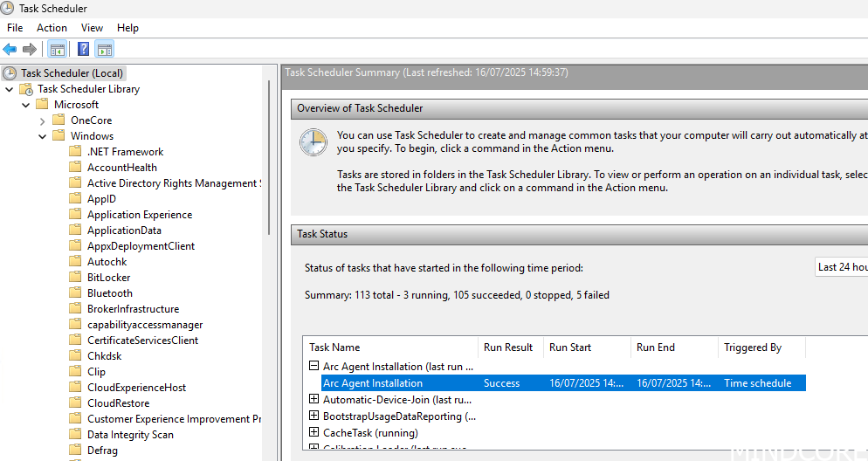This screenshot has height=461, width=868.
Task: Select the Application Experience folder
Action: click(139, 215)
